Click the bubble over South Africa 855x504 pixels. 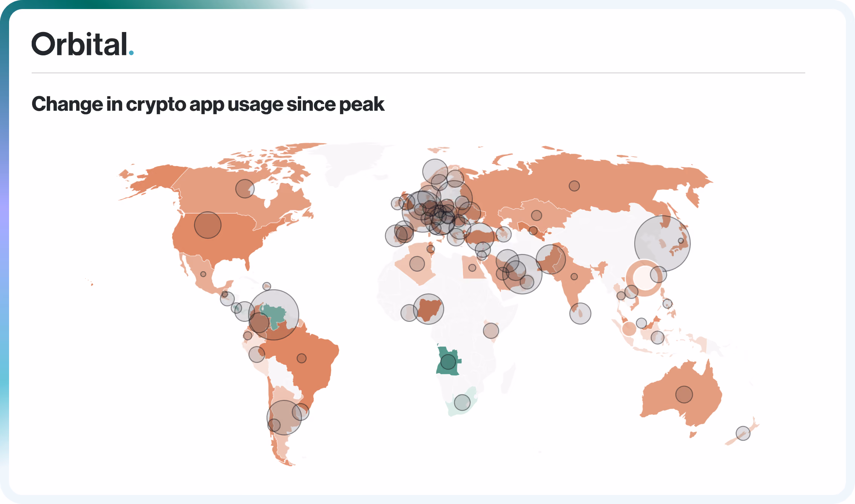click(x=462, y=402)
